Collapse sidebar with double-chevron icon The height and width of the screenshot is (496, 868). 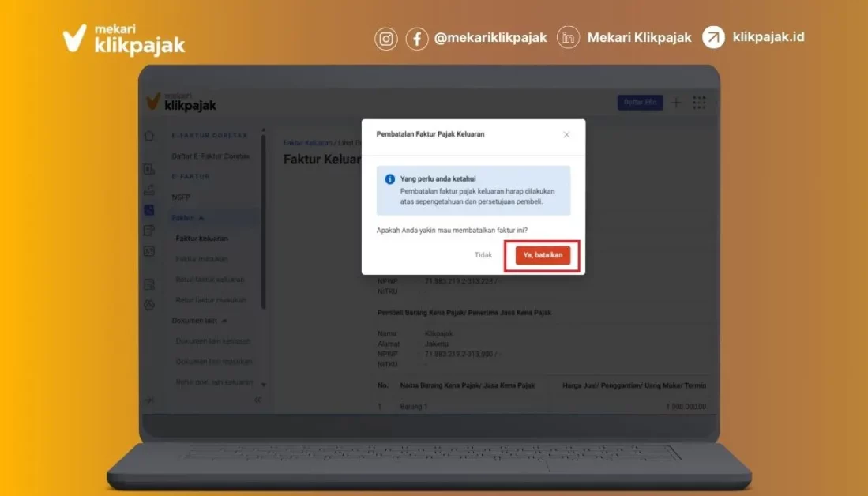(x=257, y=400)
